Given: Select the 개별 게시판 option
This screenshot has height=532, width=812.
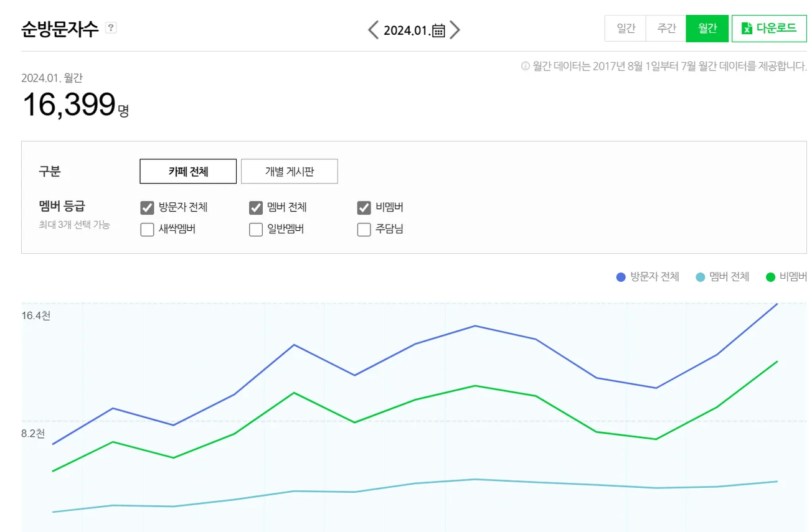Looking at the screenshot, I should (290, 171).
